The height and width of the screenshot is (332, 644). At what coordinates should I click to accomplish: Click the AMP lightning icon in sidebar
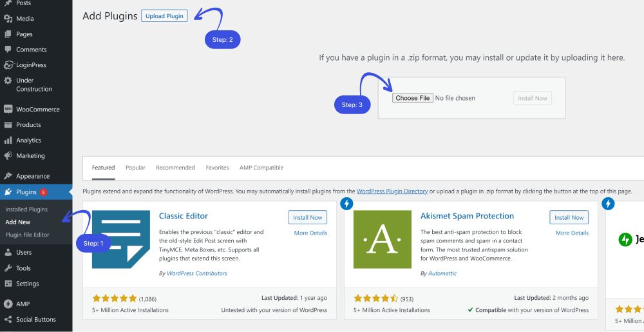click(x=8, y=304)
